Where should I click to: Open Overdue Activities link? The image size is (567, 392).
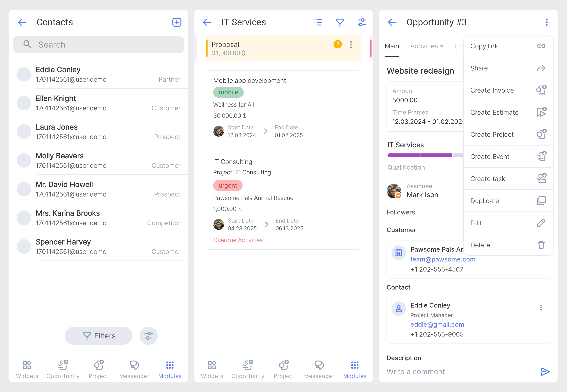[x=238, y=240]
